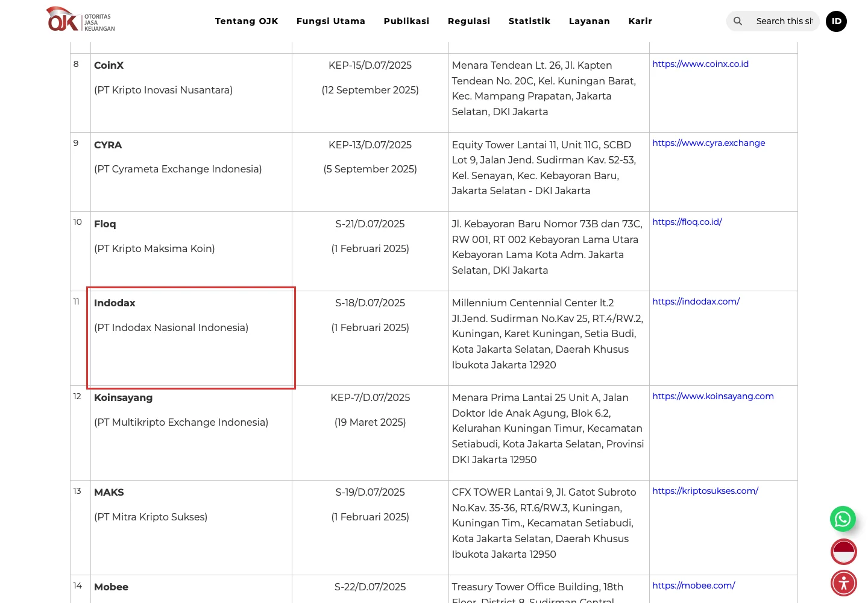This screenshot has height=603, width=868.
Task: Click the (19 Maret 2025) date
Action: [x=370, y=422]
